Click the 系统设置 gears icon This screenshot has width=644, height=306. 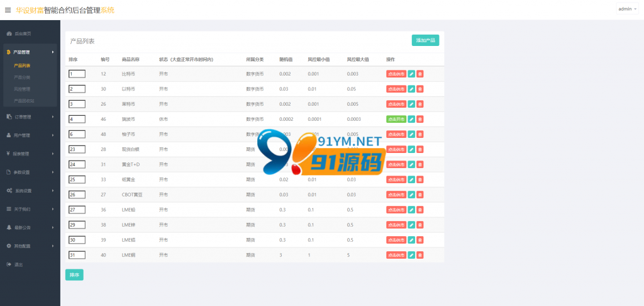tap(9, 191)
